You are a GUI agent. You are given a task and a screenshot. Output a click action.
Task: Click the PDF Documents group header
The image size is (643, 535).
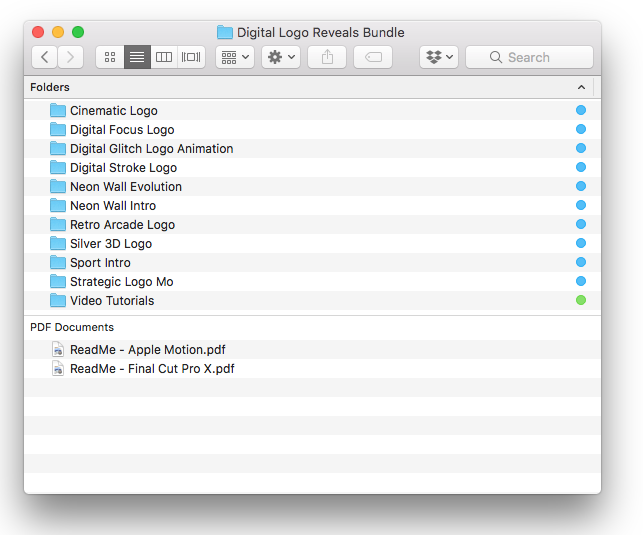click(x=312, y=327)
